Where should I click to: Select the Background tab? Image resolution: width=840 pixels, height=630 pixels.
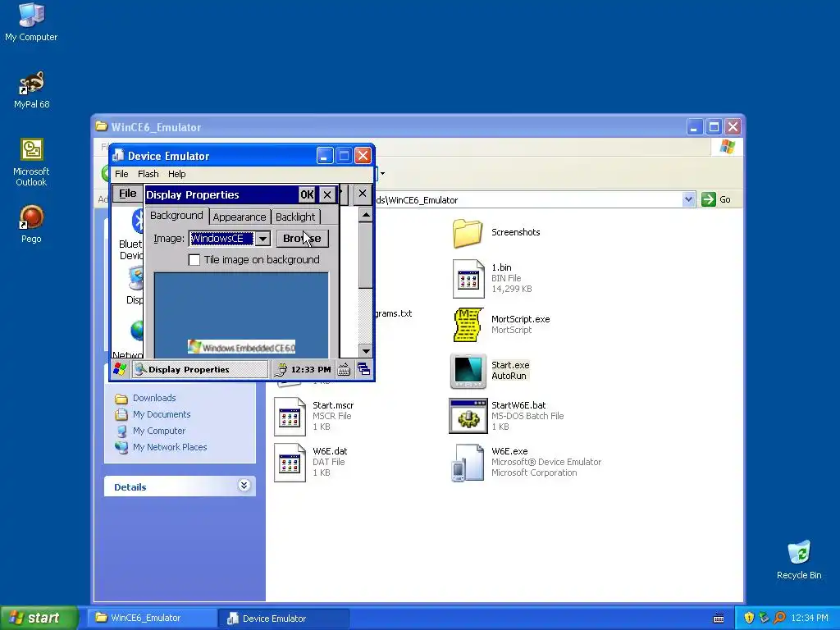point(176,216)
